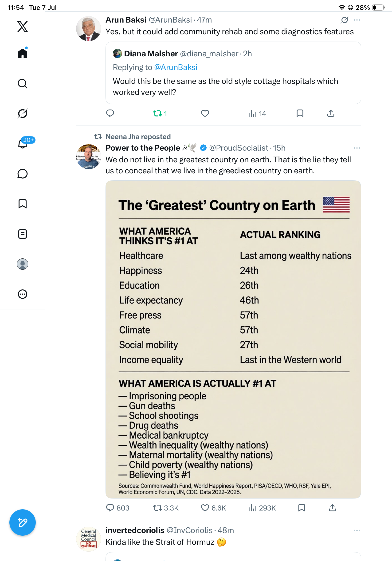Go to Home tab in sidebar
This screenshot has width=392, height=561.
(x=23, y=53)
